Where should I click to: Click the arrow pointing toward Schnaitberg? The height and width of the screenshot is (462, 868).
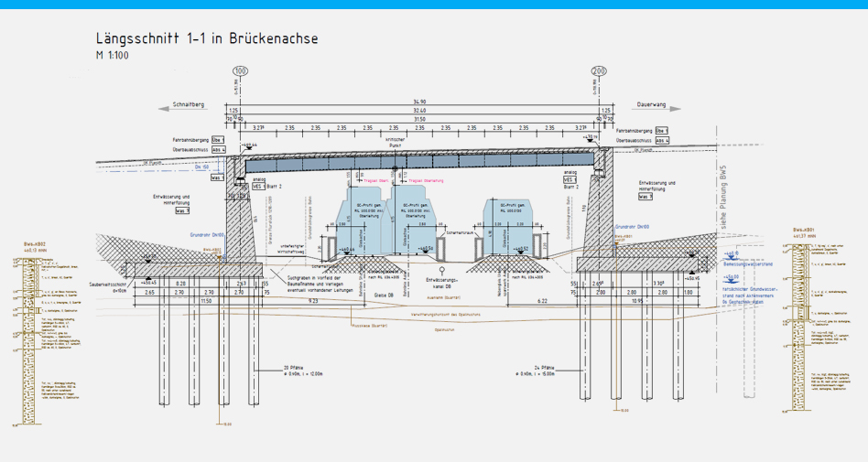point(183,109)
